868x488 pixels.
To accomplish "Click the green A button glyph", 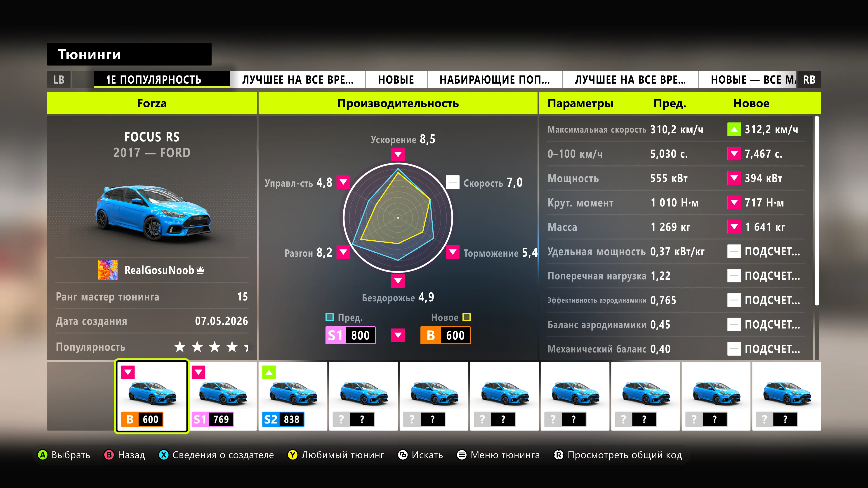I will [x=43, y=455].
